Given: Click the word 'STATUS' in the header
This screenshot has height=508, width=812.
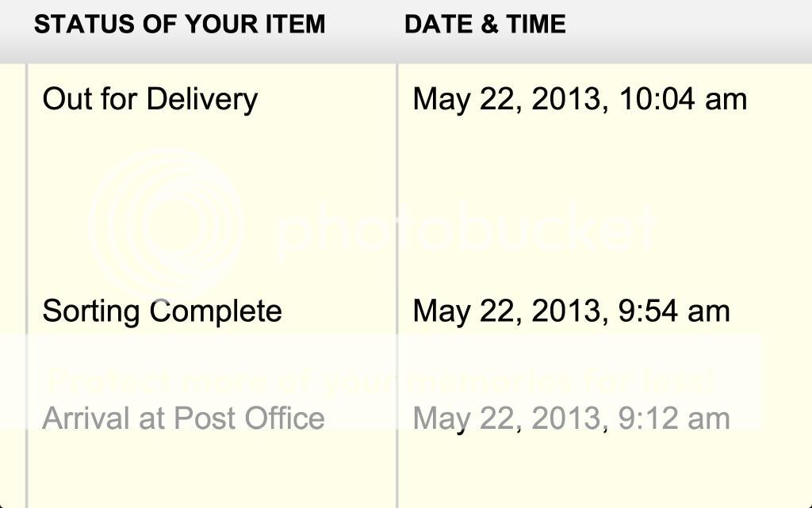Looking at the screenshot, I should [x=74, y=25].
